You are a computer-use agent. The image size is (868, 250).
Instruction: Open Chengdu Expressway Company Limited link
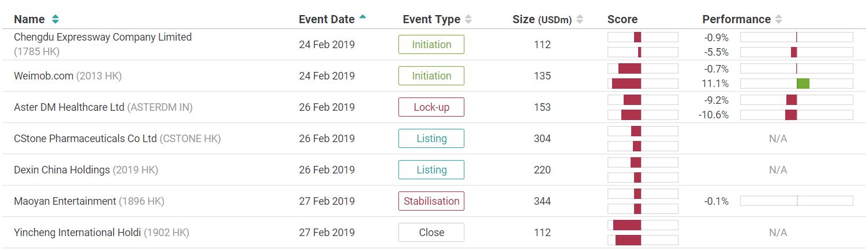[102, 37]
